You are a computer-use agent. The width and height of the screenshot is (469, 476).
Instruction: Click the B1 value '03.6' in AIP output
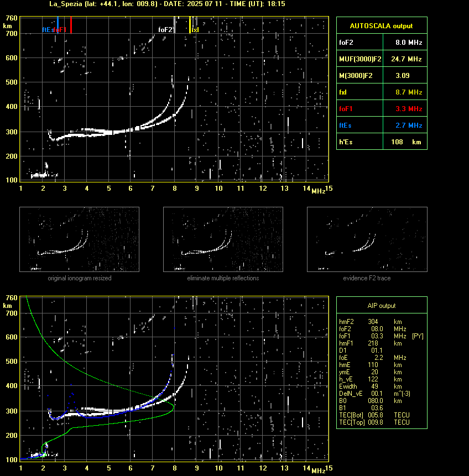(377, 408)
